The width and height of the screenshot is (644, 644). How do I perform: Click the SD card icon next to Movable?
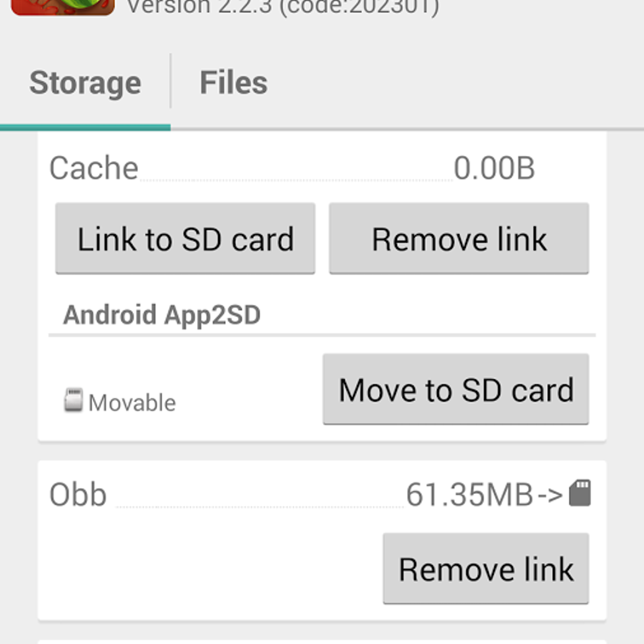click(x=73, y=400)
